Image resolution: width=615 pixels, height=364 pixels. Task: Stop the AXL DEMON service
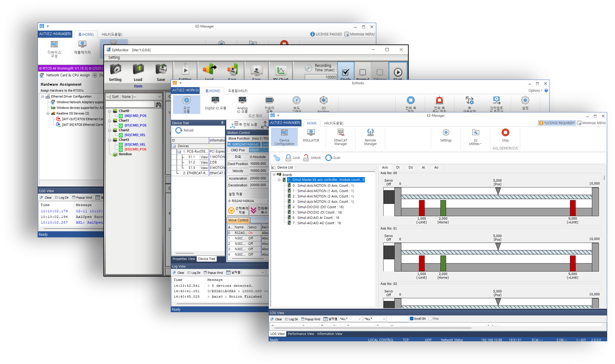[505, 135]
